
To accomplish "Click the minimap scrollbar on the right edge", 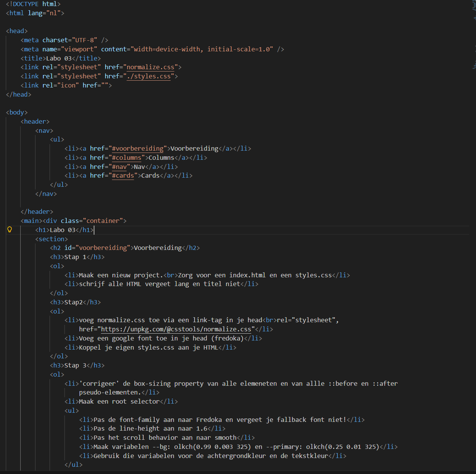I will pos(474,34).
